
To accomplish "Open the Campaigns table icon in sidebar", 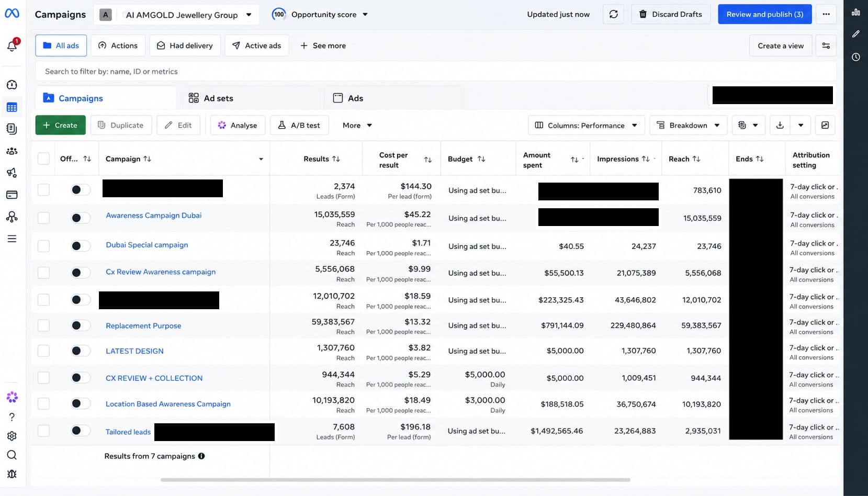I will click(x=12, y=107).
